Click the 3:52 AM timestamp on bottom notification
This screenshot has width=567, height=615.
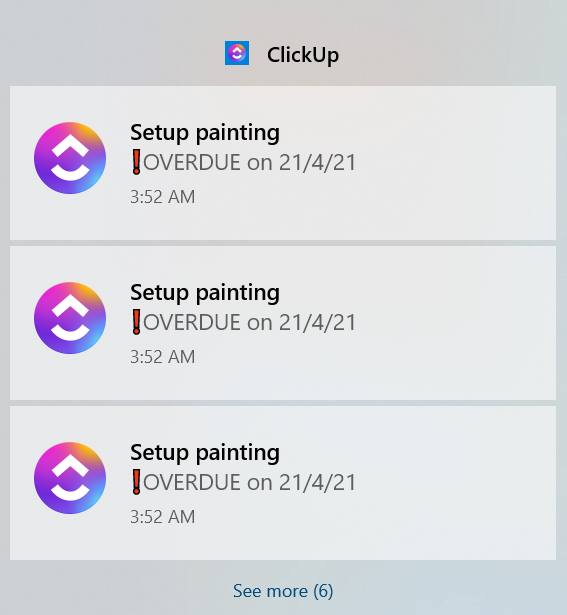(162, 517)
